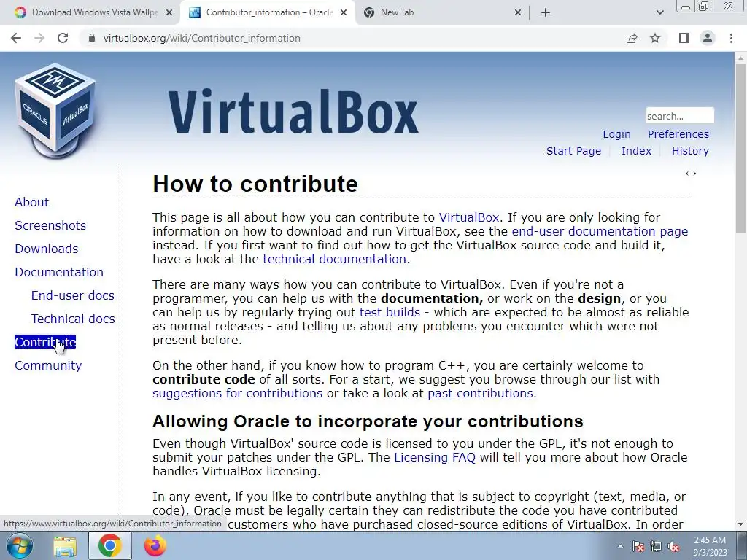
Task: Open the tab search dropdown chevron
Action: coord(659,13)
